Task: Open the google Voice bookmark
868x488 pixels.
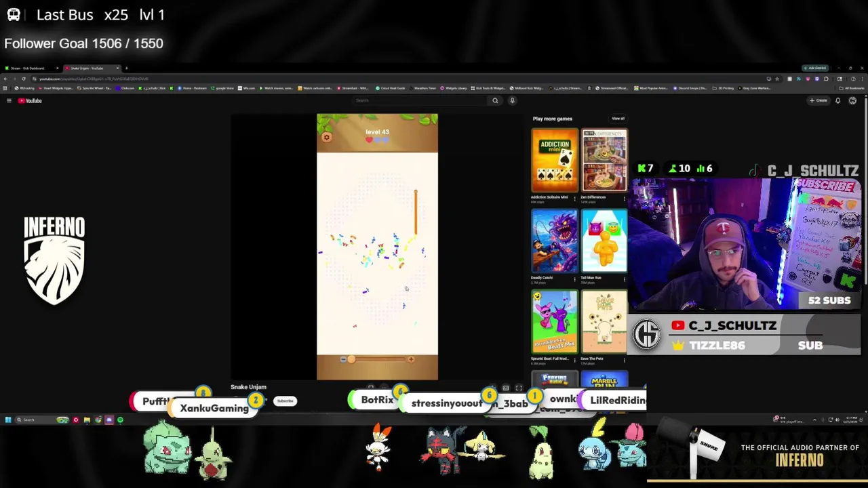Action: click(223, 88)
